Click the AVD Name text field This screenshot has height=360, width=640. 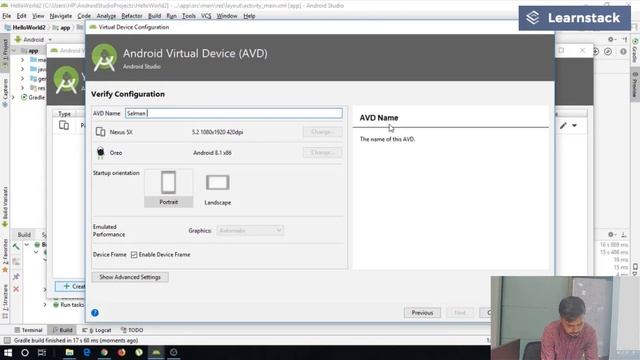coord(233,113)
